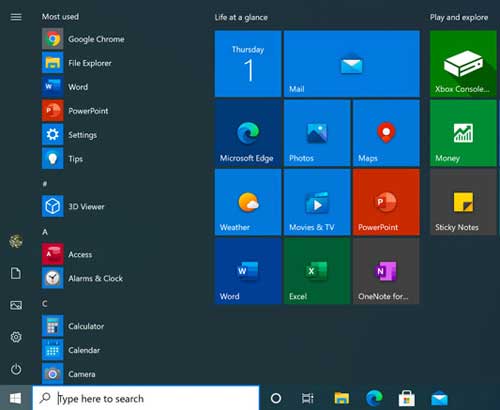
Task: Open the Photos tile
Action: pyautogui.click(x=317, y=133)
